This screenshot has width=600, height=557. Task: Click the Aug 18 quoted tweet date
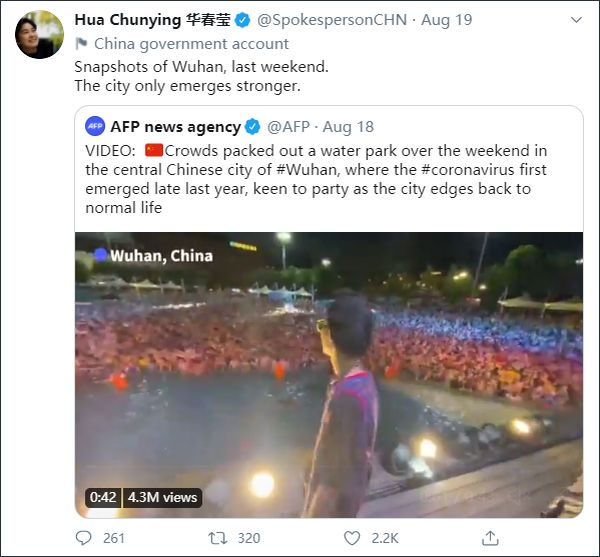coord(348,127)
